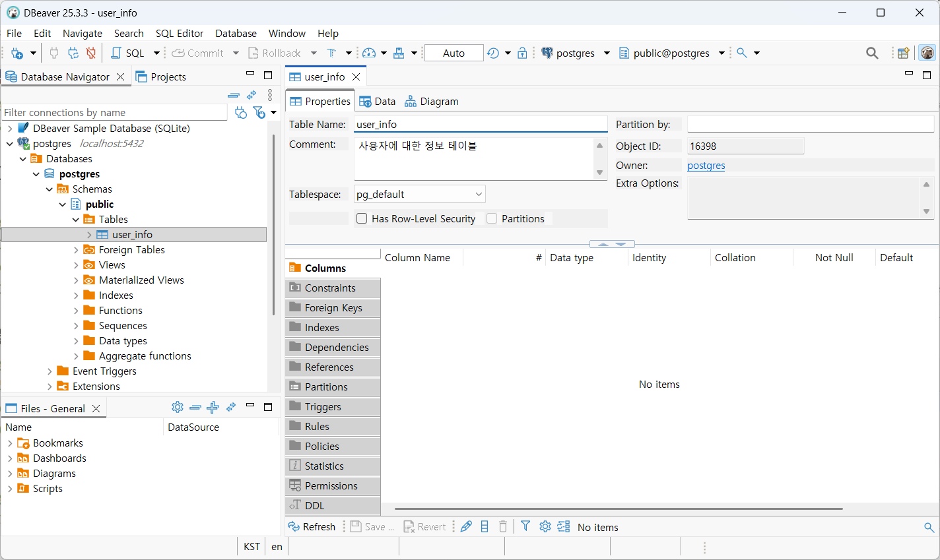Open the Navigator three-dots view menu
This screenshot has width=940, height=560.
click(270, 95)
